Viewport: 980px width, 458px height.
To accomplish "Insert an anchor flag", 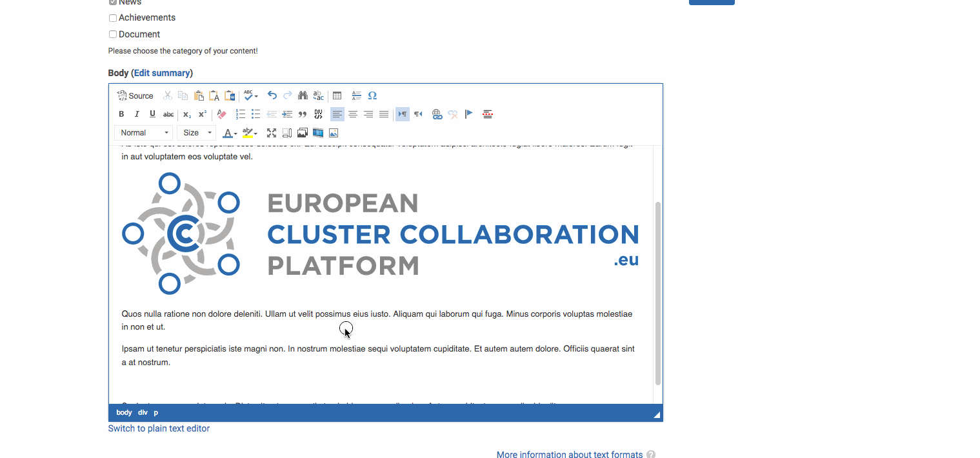I will (469, 114).
